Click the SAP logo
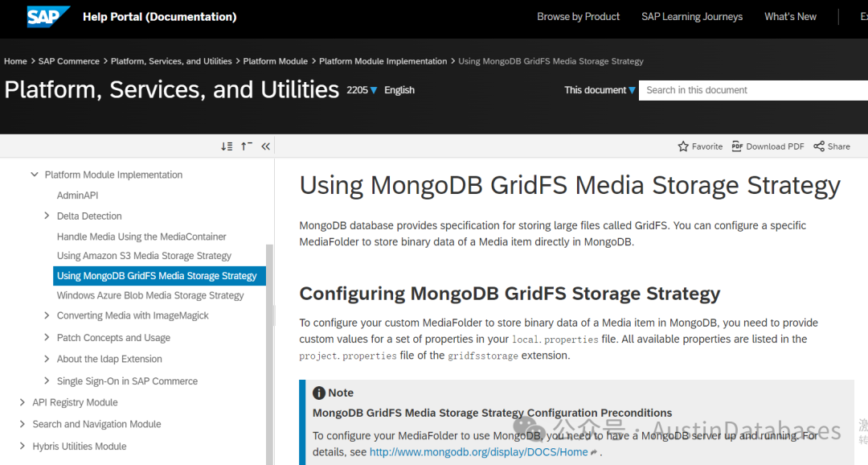This screenshot has width=868, height=465. pyautogui.click(x=48, y=17)
